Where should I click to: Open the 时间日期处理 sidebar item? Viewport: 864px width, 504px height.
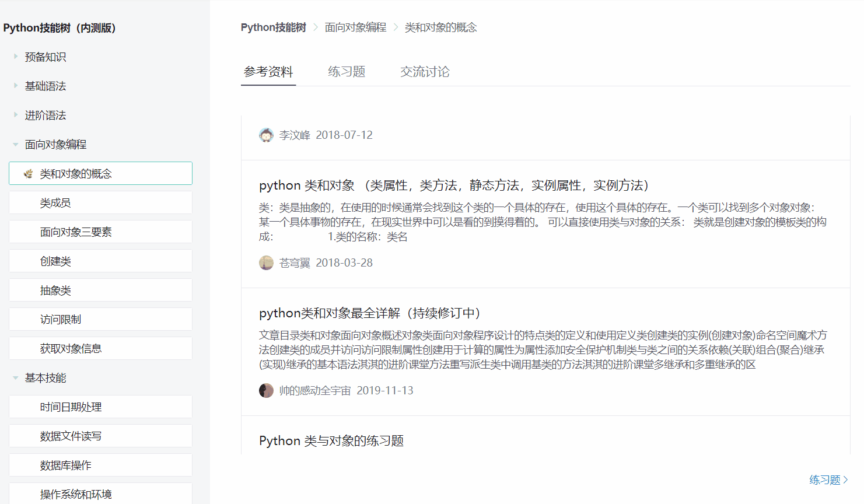pyautogui.click(x=100, y=407)
